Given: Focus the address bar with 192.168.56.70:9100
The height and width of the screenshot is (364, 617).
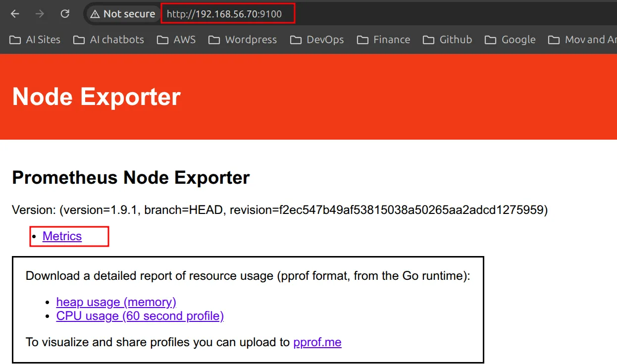Looking at the screenshot, I should click(x=224, y=14).
